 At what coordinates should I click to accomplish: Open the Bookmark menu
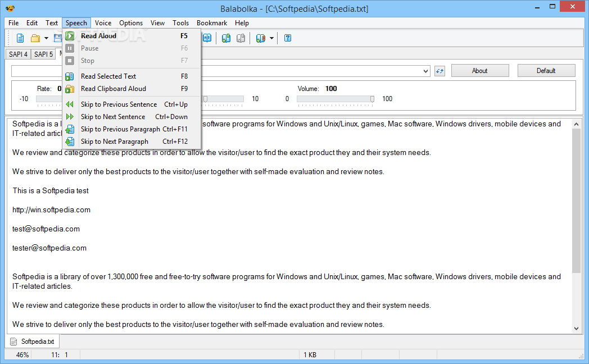(x=212, y=23)
